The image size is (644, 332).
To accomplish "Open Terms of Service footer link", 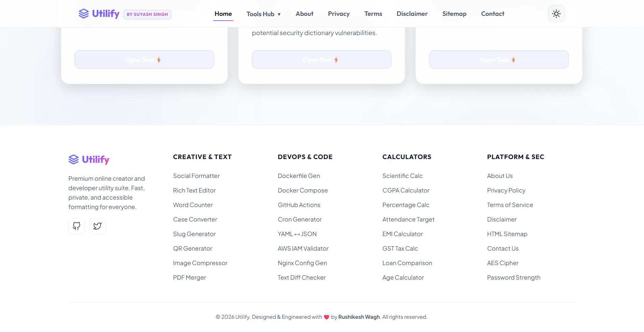I will (x=510, y=205).
